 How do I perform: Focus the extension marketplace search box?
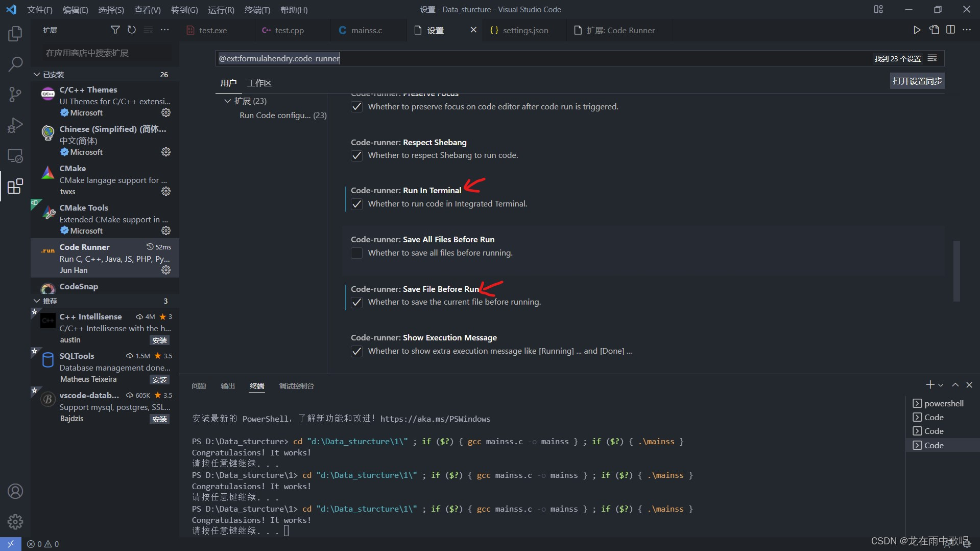107,53
